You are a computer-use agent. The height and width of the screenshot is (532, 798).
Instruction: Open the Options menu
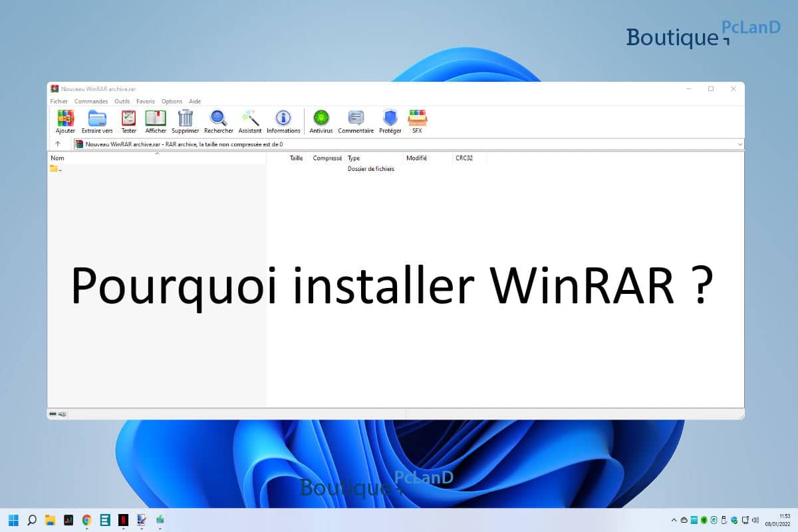pyautogui.click(x=172, y=101)
